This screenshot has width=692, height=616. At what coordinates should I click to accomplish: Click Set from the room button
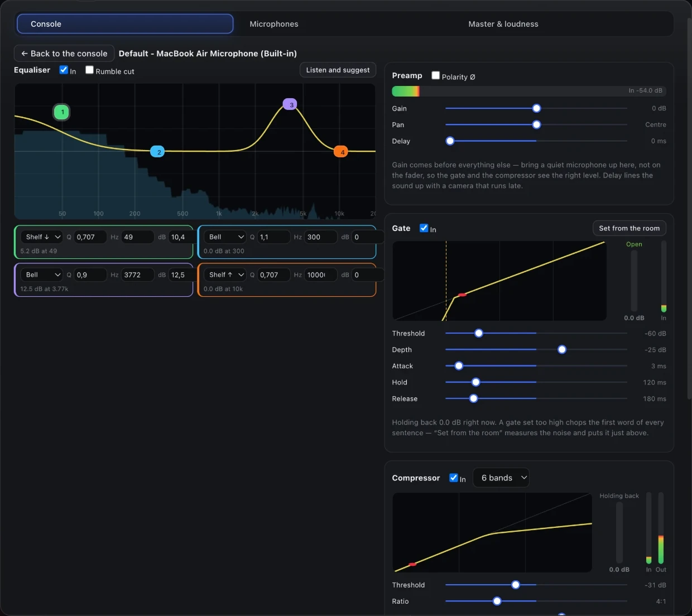pyautogui.click(x=629, y=228)
